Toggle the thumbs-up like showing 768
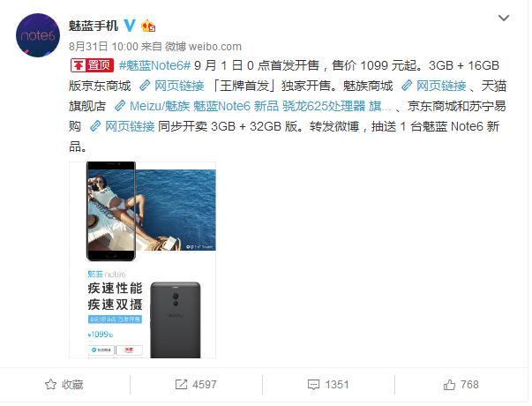The height and width of the screenshot is (406, 532). point(449,385)
